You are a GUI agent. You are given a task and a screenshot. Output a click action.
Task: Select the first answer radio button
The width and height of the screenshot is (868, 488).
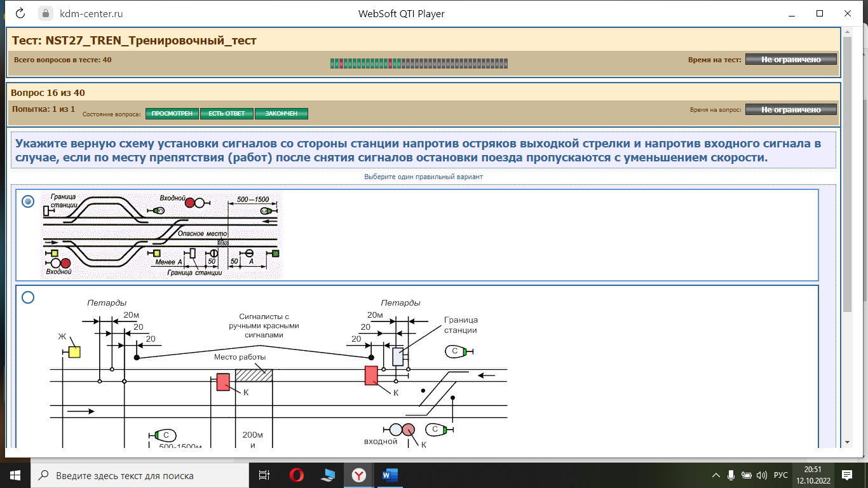[x=28, y=201]
